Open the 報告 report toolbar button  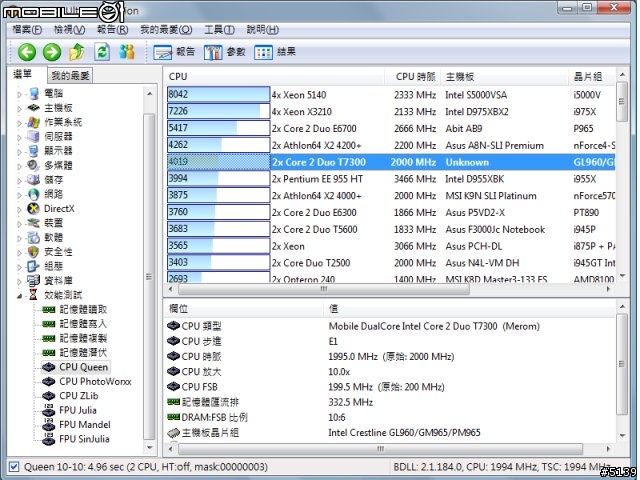[174, 52]
